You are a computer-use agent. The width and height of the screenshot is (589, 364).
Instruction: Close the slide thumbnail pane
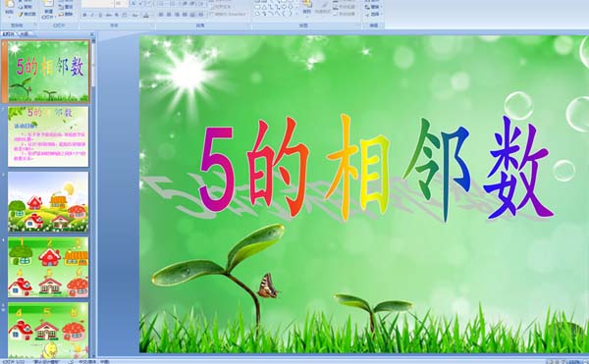(x=92, y=33)
